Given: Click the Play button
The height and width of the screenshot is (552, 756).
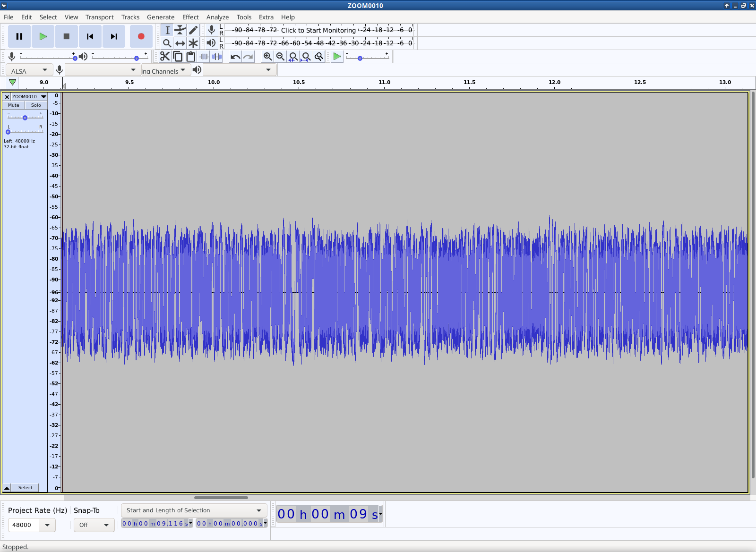Looking at the screenshot, I should click(43, 36).
